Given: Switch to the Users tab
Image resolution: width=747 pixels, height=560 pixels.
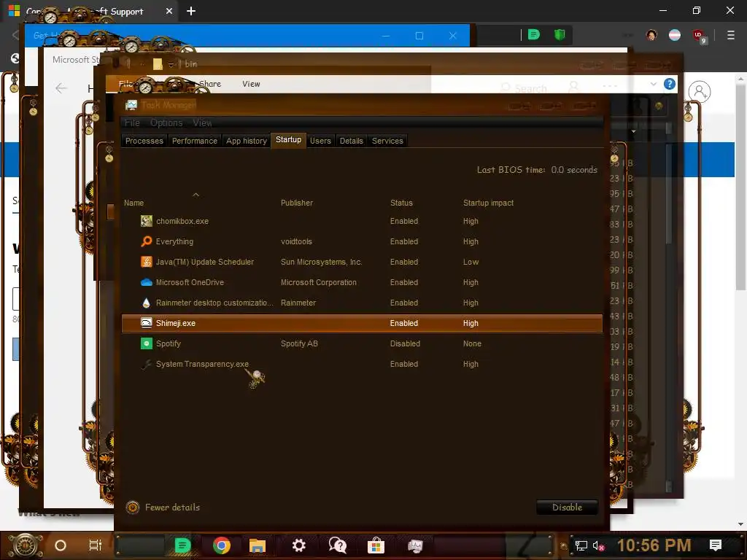Looking at the screenshot, I should 320,141.
